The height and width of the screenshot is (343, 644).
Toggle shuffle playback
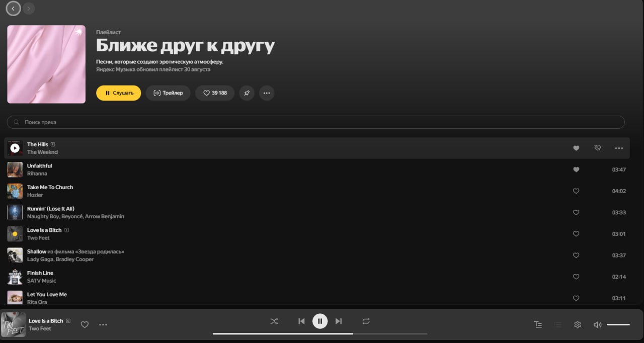pos(274,321)
